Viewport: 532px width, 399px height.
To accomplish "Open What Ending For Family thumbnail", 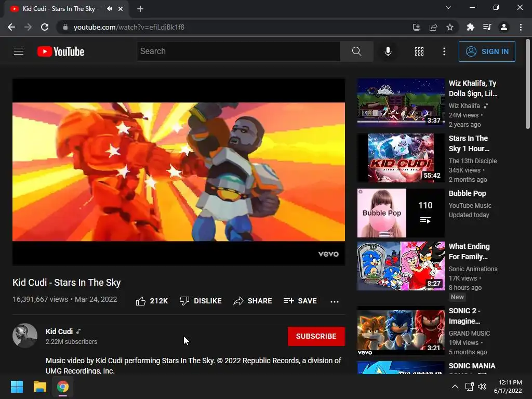I will tap(401, 266).
